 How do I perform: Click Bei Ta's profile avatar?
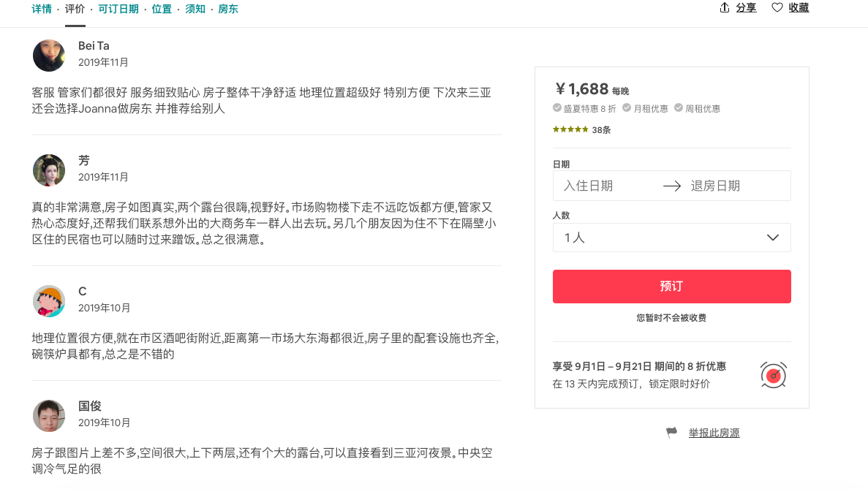pos(49,56)
